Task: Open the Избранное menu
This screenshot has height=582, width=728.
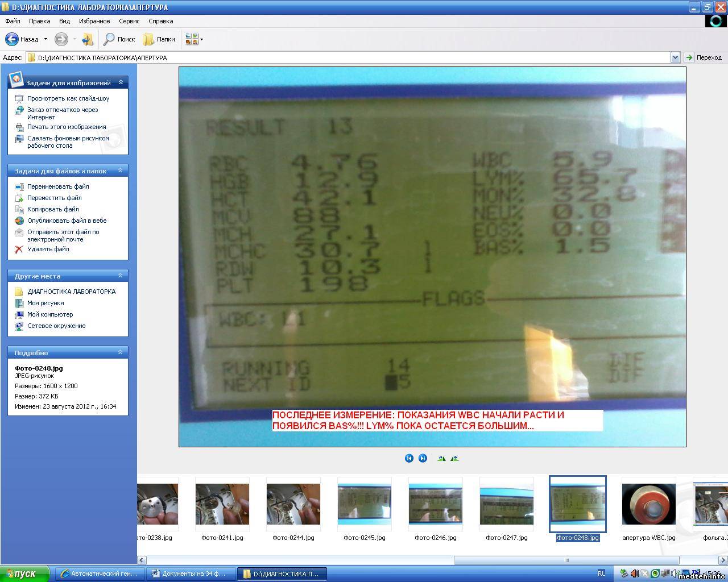Action: click(94, 21)
